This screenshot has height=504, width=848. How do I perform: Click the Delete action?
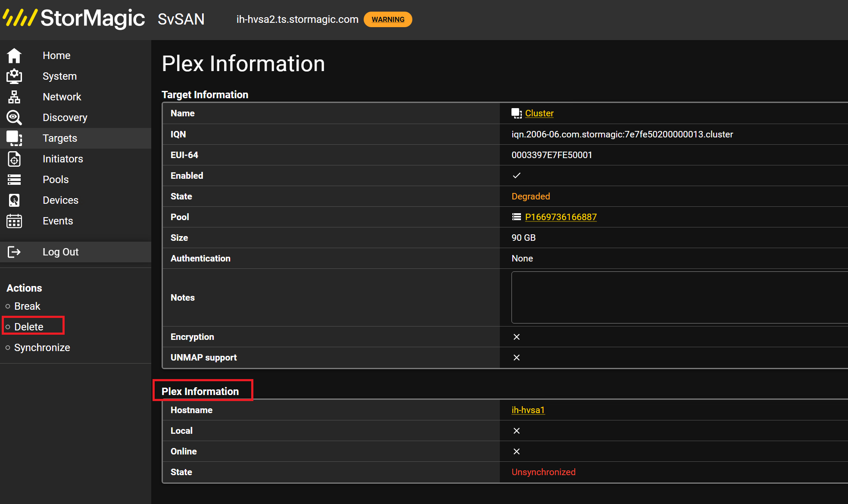tap(29, 327)
